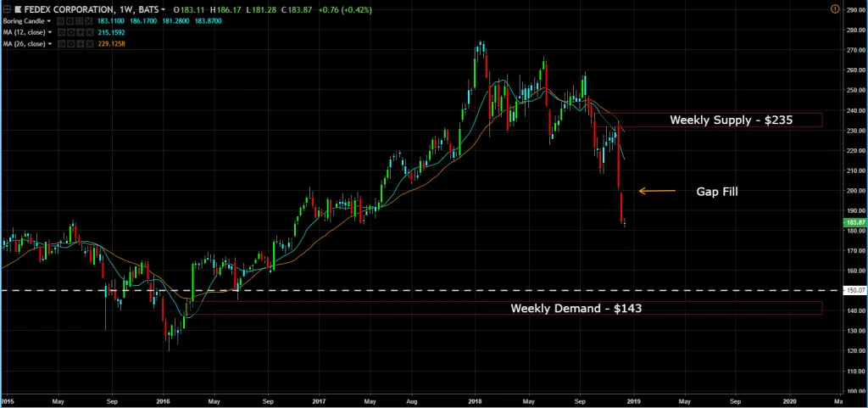Screen dimensions: 868x408
Task: Hide the Boring Candle indicator with its eye icon
Action: point(61,21)
